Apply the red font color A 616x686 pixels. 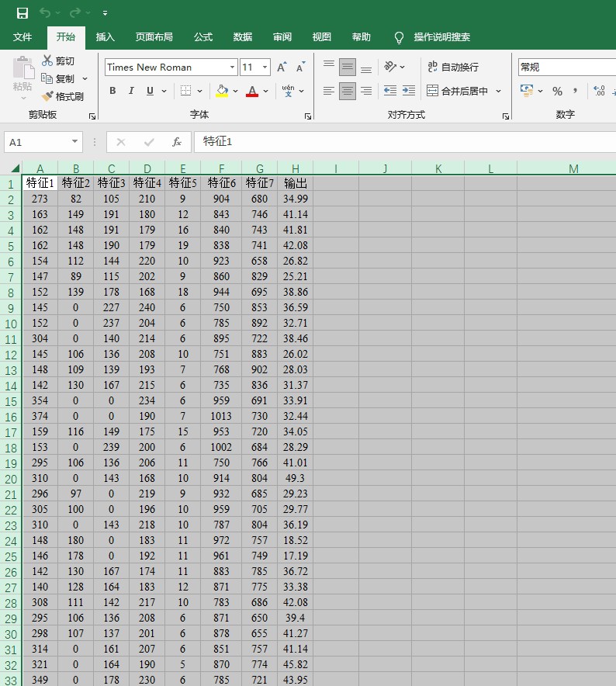coord(252,91)
